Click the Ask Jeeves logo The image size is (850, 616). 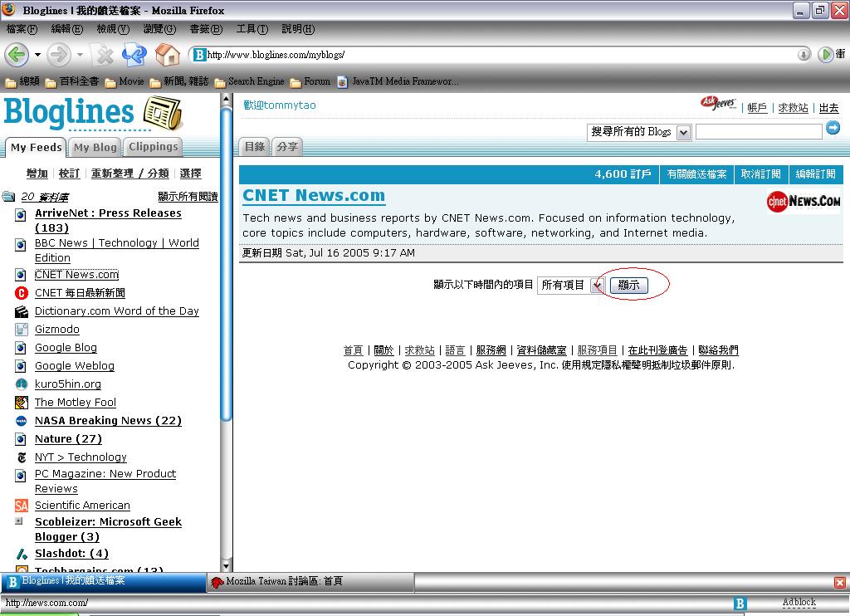718,102
